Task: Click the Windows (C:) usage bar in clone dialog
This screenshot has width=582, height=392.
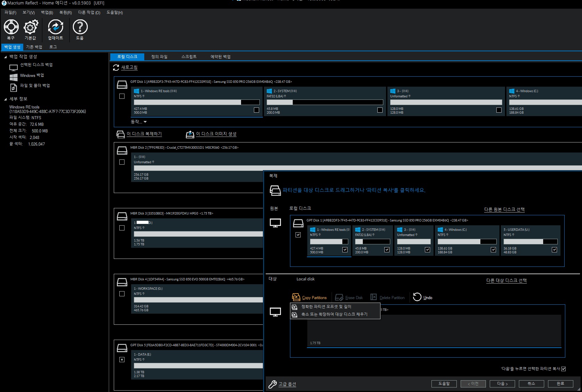Action: [467, 242]
